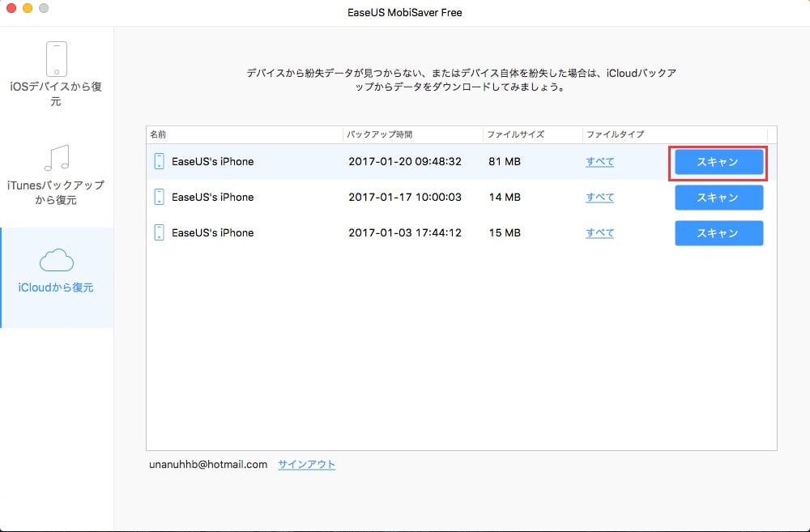Select EaseUS's iPhone name in 15 MB row
810x532 pixels.
pyautogui.click(x=213, y=233)
